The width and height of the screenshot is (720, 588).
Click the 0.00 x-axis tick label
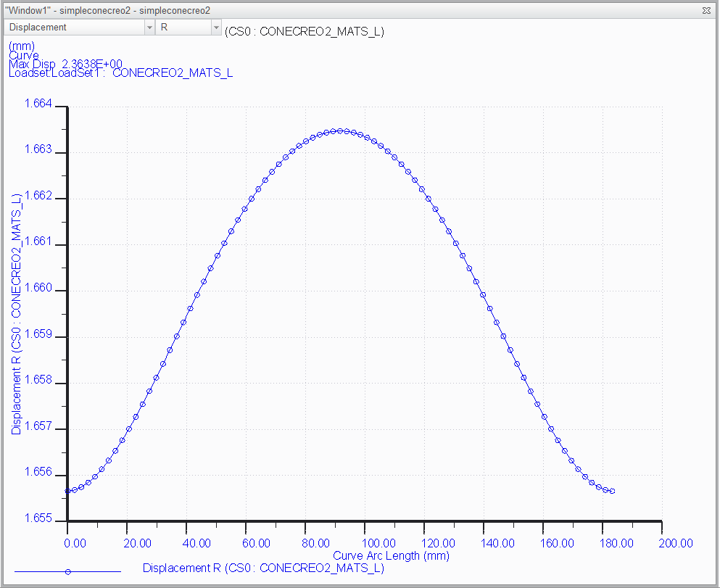pos(75,544)
